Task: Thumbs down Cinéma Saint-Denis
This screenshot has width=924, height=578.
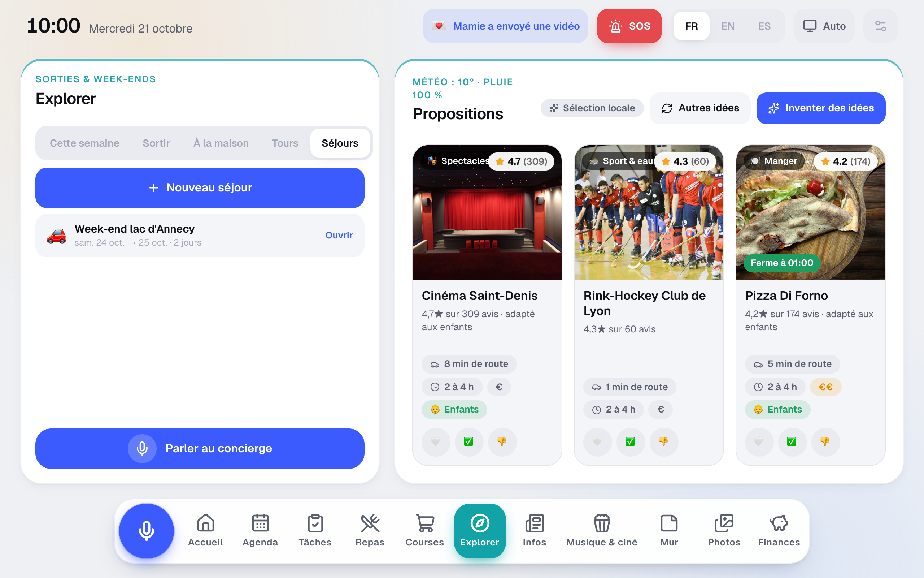Action: [x=502, y=442]
